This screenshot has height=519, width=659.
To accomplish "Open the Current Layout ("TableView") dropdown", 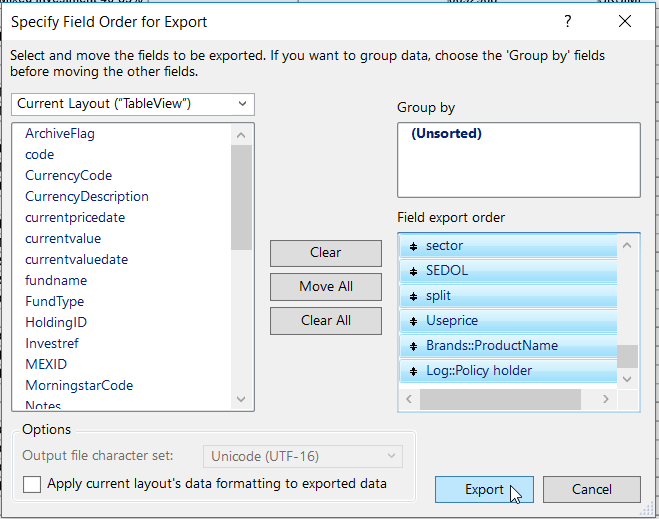I will [133, 103].
